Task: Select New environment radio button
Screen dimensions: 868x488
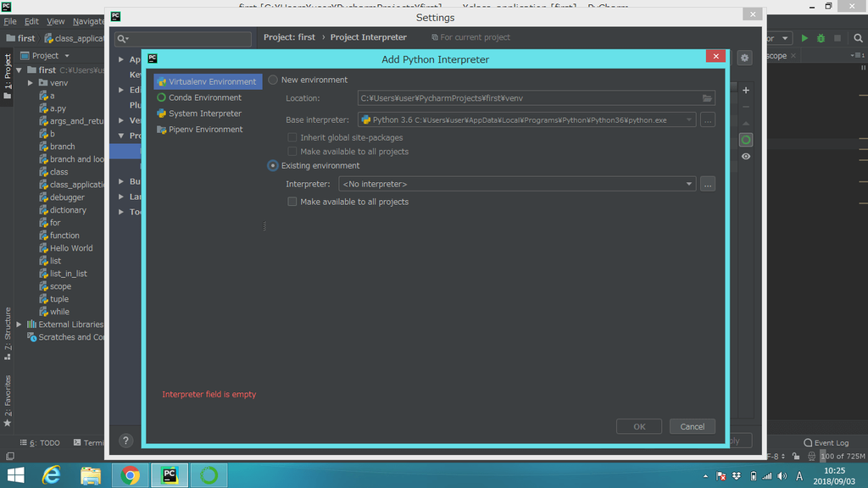Action: coord(273,80)
